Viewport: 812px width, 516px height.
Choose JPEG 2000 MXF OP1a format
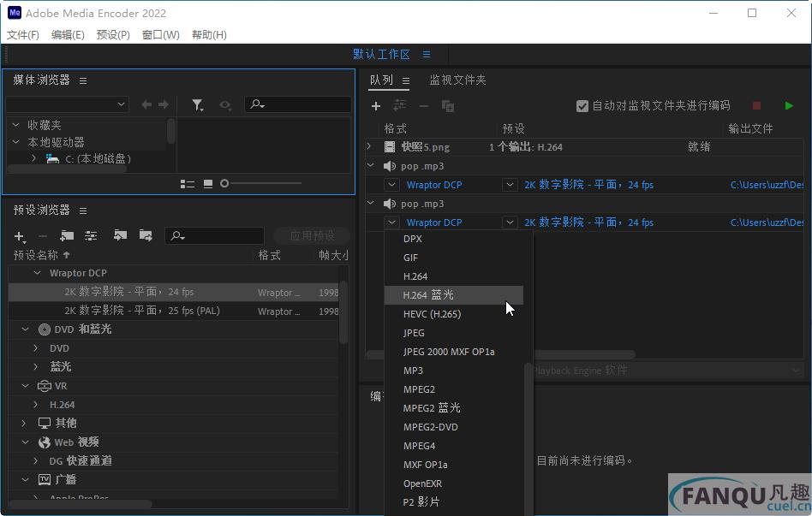click(x=449, y=352)
